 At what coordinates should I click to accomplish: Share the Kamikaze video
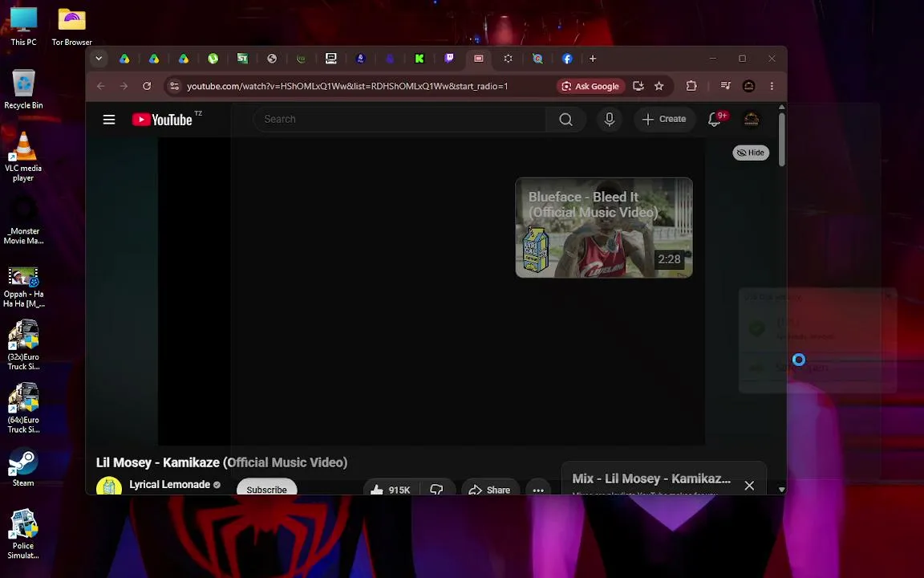tap(490, 490)
